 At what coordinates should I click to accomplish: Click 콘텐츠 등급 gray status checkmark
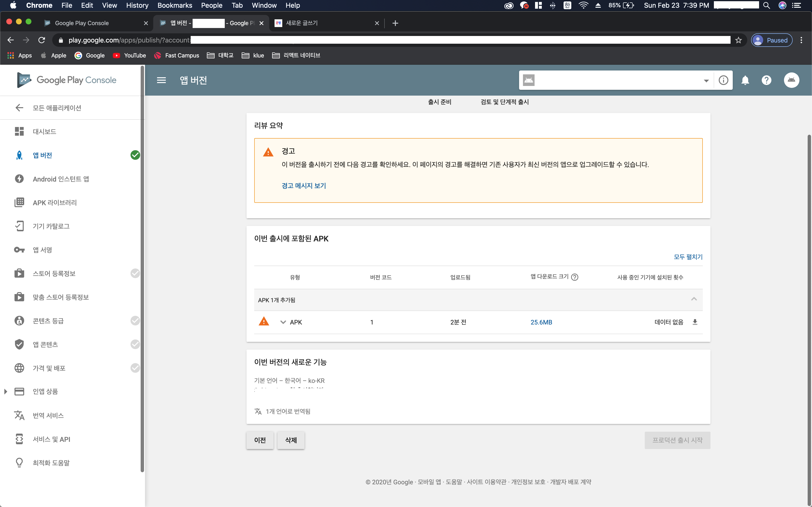click(x=135, y=321)
